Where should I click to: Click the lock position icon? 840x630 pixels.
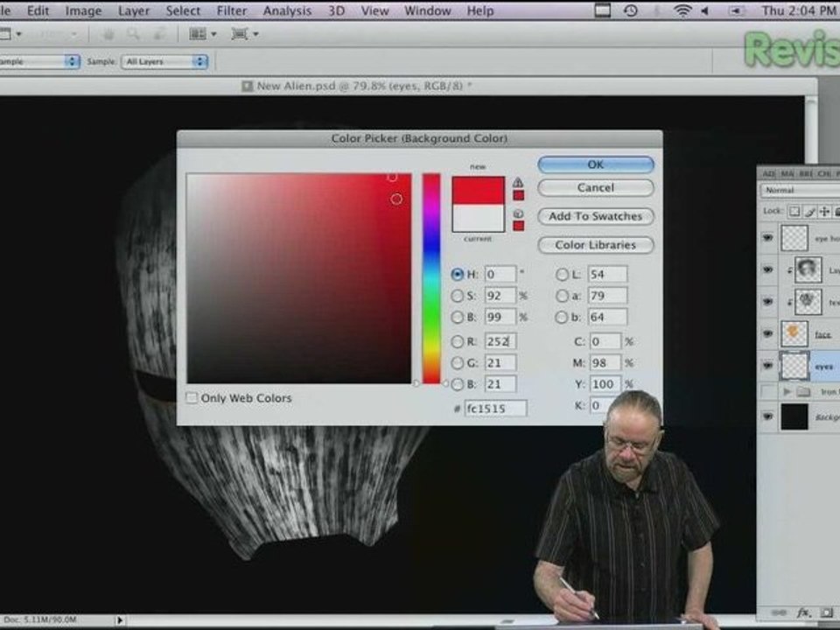point(824,212)
